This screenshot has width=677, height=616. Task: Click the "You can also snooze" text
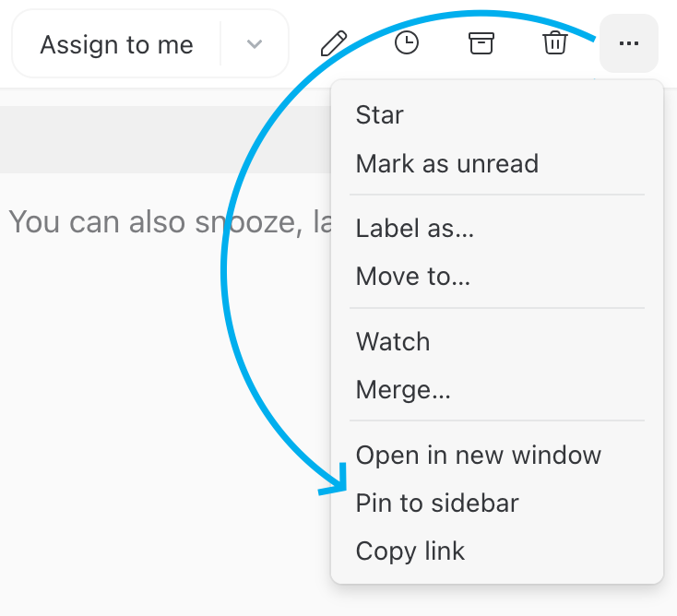pyautogui.click(x=138, y=221)
